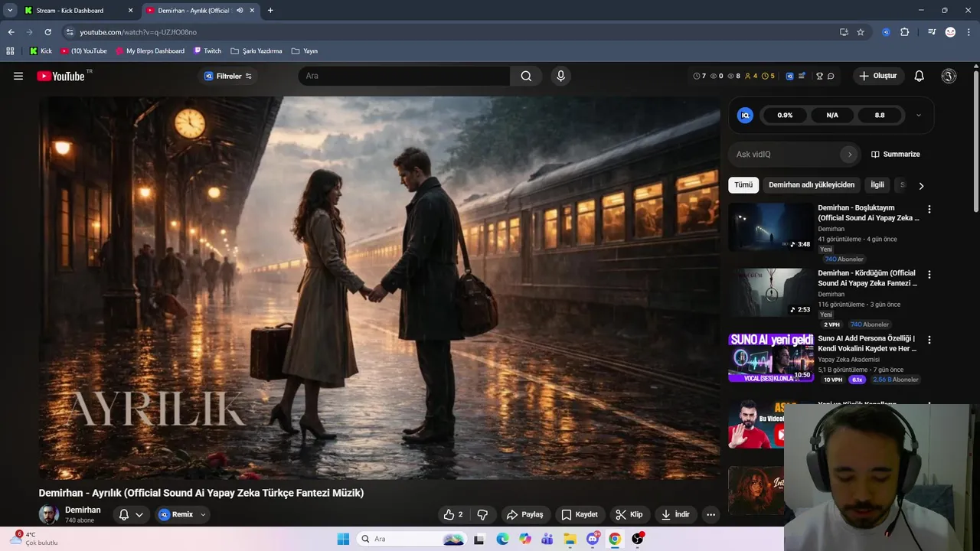Open options for Boşluktayım video
980x551 pixels.
[x=929, y=209]
